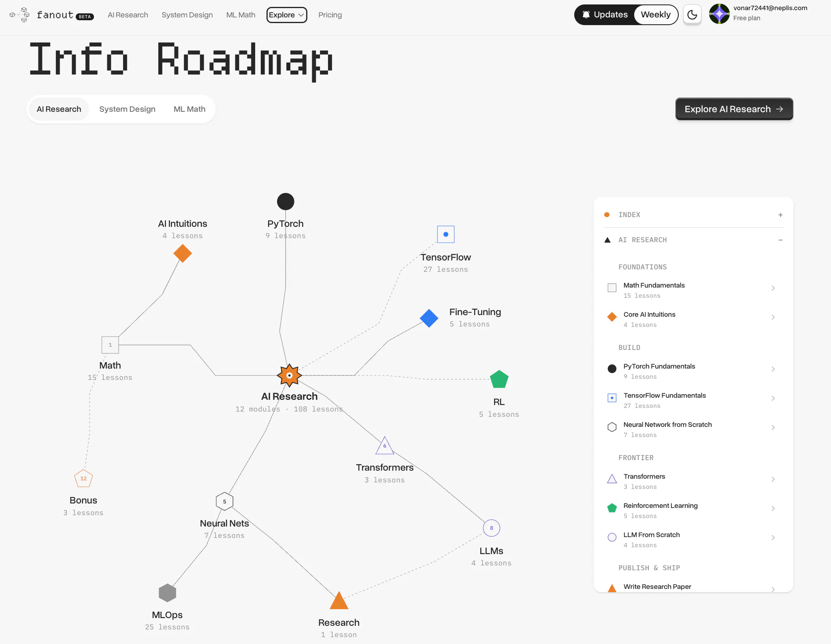Click the orange INDEX dot icon
This screenshot has width=831, height=644.
(607, 215)
